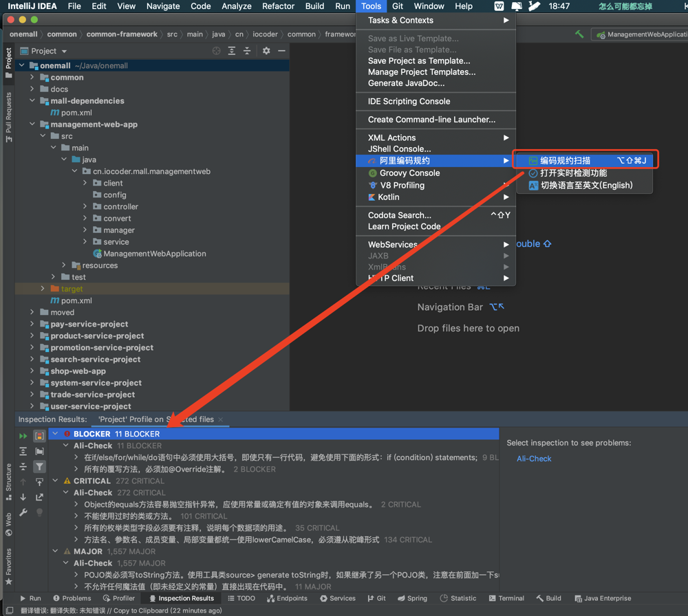688x616 pixels.
Task: Open the Java Enterprise tool window
Action: [x=603, y=598]
